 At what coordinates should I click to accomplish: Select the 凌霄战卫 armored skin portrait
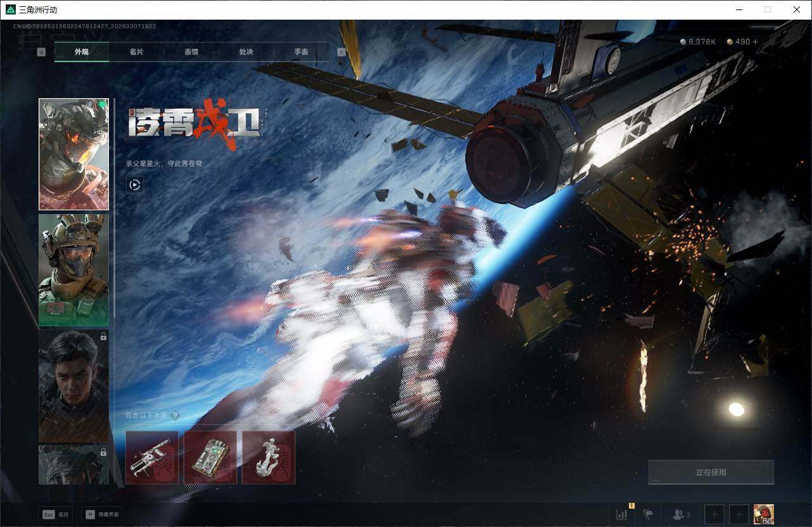(73, 154)
